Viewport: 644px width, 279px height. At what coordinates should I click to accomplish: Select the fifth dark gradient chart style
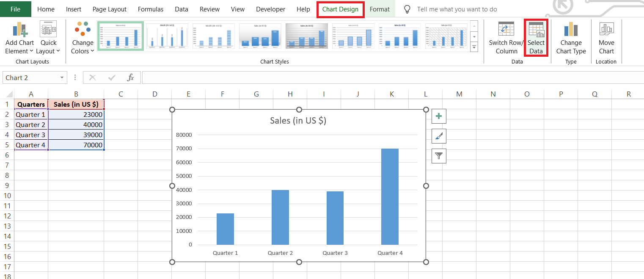tap(307, 36)
